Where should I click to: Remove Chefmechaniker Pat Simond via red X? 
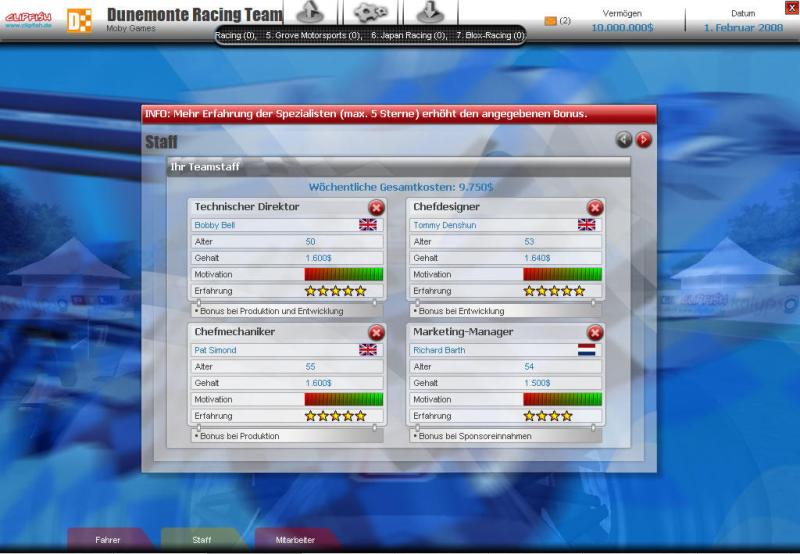376,332
